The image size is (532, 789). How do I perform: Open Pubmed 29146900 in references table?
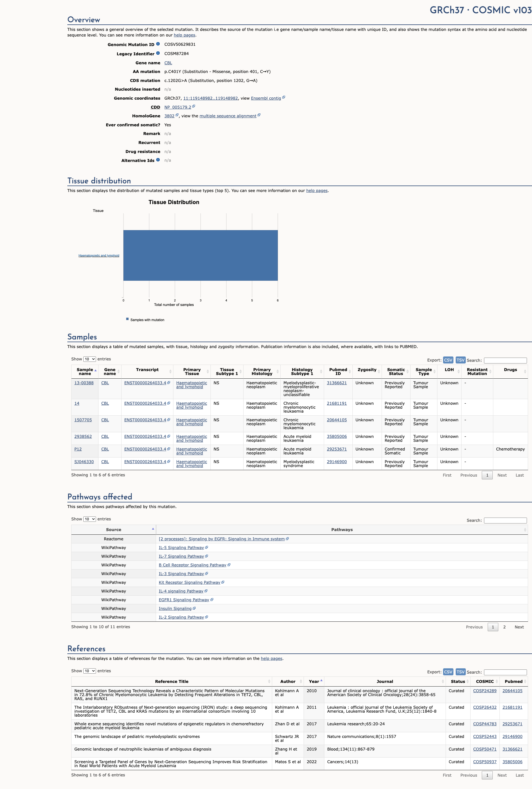(512, 737)
